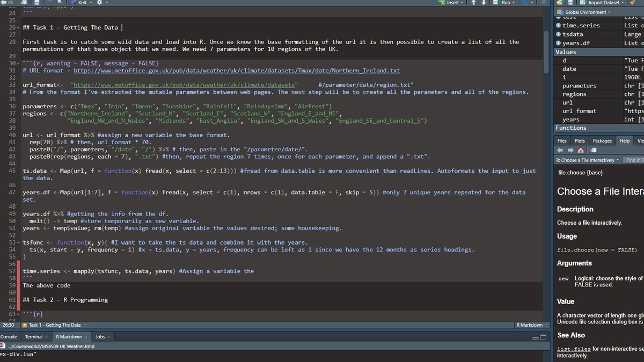Open the Run dropdown arrow
The height and width of the screenshot is (362, 644).
[514, 3]
